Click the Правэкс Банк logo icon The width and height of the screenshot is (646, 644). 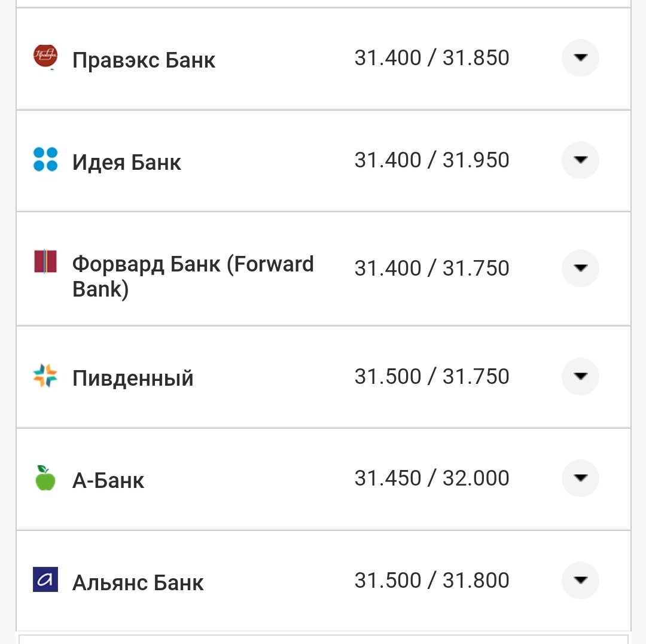click(45, 56)
